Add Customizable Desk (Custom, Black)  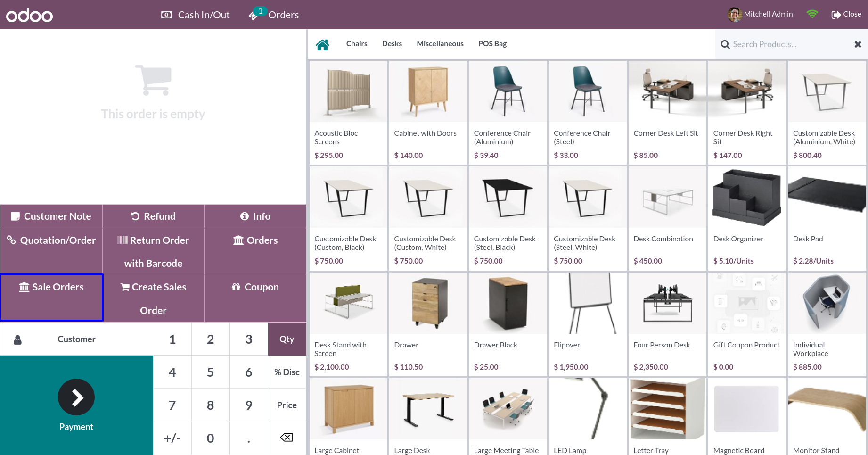pos(348,218)
